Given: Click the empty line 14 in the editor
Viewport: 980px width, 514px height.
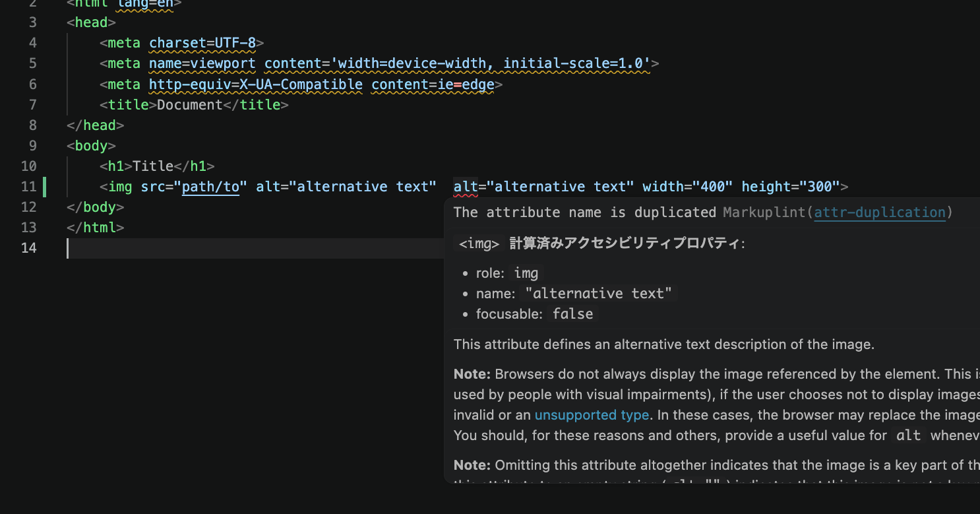Looking at the screenshot, I should 198,248.
